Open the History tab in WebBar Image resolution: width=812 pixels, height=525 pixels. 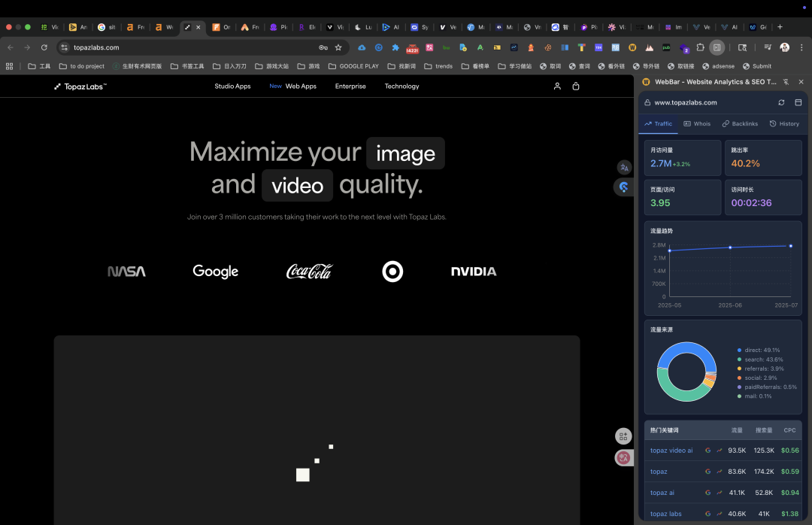(784, 124)
